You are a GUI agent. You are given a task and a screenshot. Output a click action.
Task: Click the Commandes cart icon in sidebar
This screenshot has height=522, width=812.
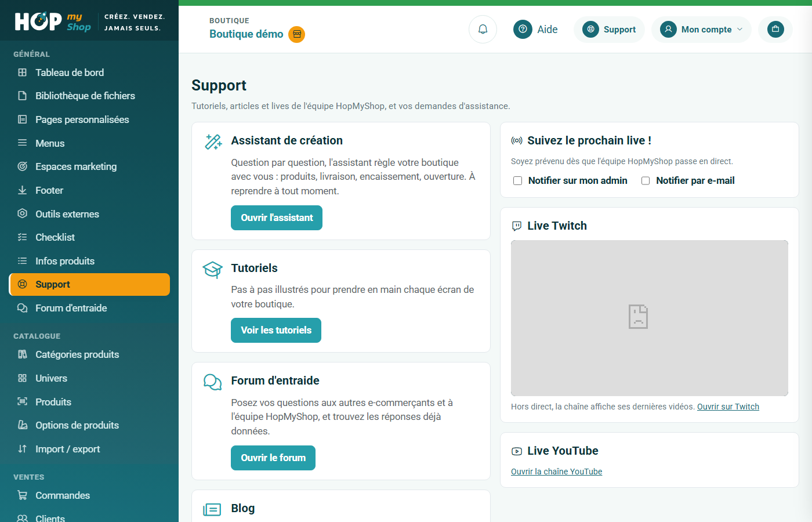(x=23, y=495)
